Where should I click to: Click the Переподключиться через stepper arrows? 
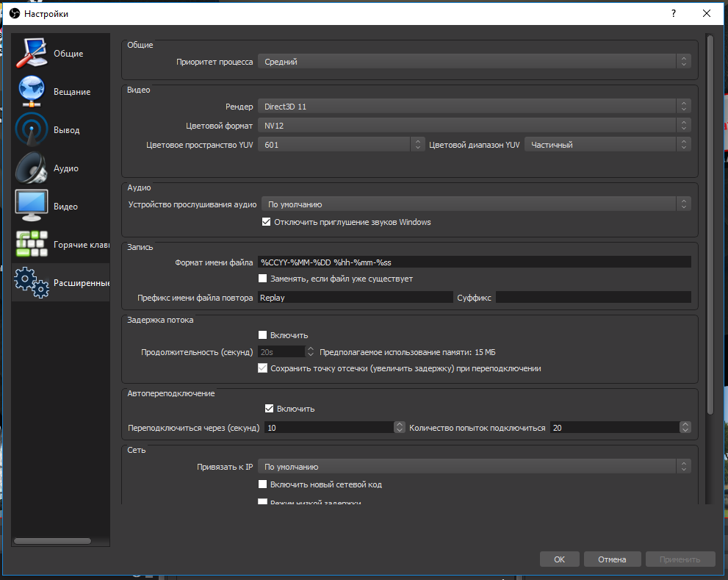click(400, 427)
